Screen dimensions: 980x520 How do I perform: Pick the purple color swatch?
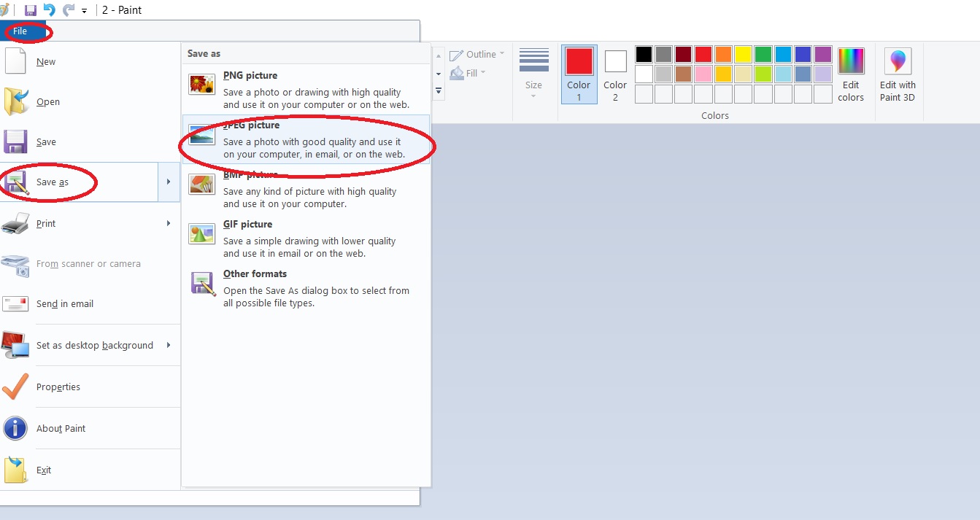(x=823, y=55)
